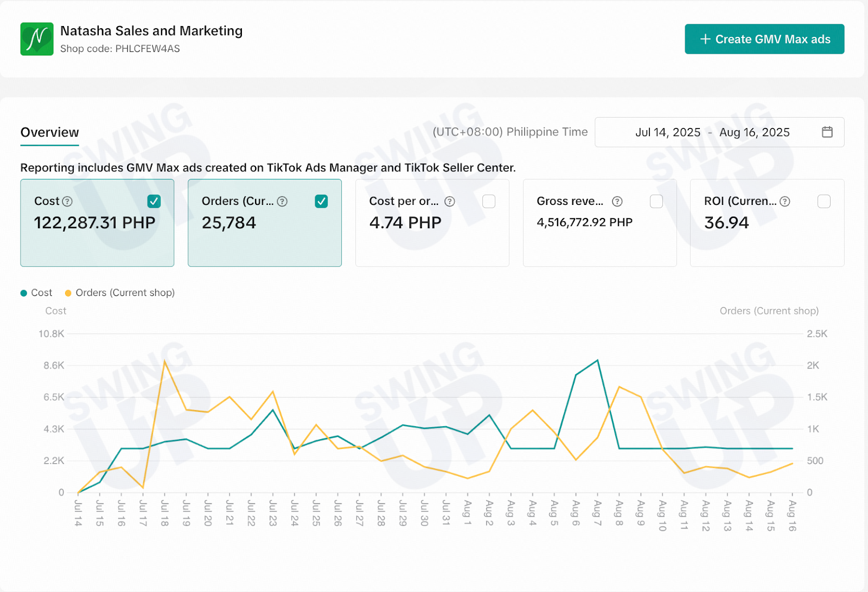Image resolution: width=868 pixels, height=592 pixels.
Task: Click the 10.8K cost axis value
Action: pos(51,334)
